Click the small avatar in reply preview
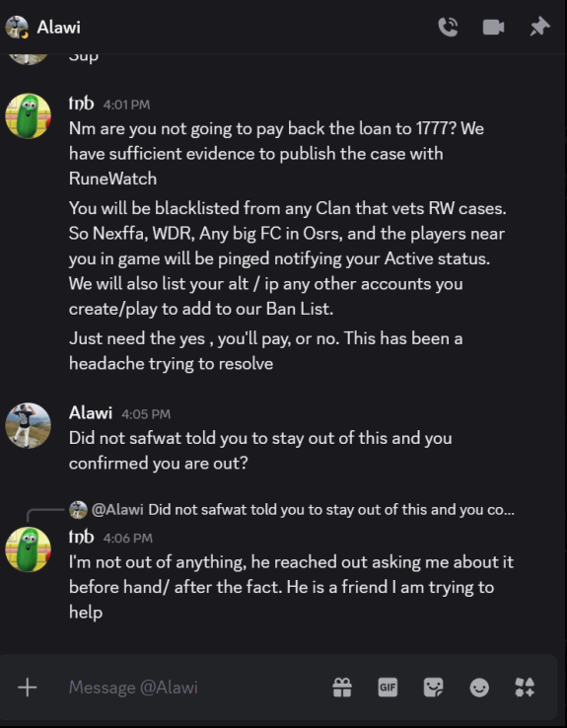The height and width of the screenshot is (728, 567). coord(78,510)
